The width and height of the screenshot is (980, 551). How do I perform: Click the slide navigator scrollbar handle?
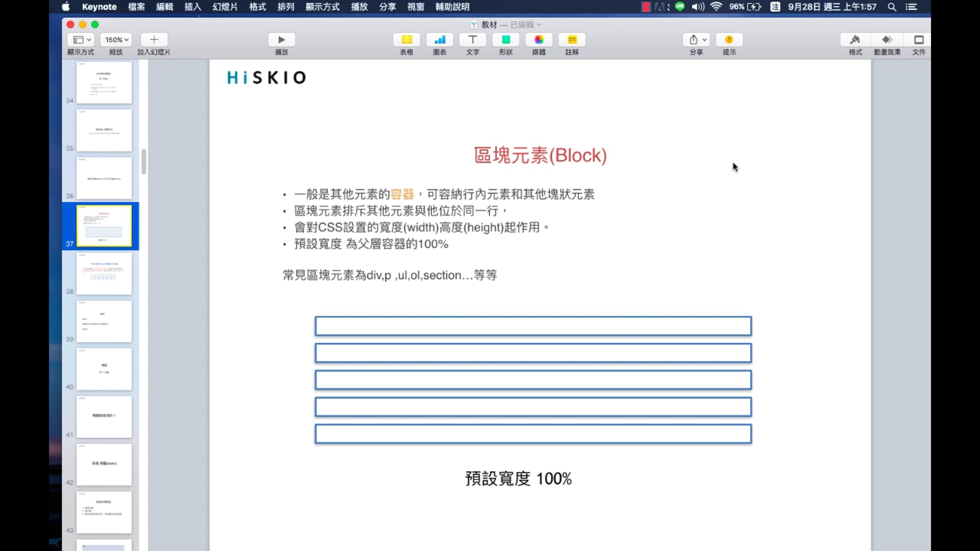tap(144, 162)
